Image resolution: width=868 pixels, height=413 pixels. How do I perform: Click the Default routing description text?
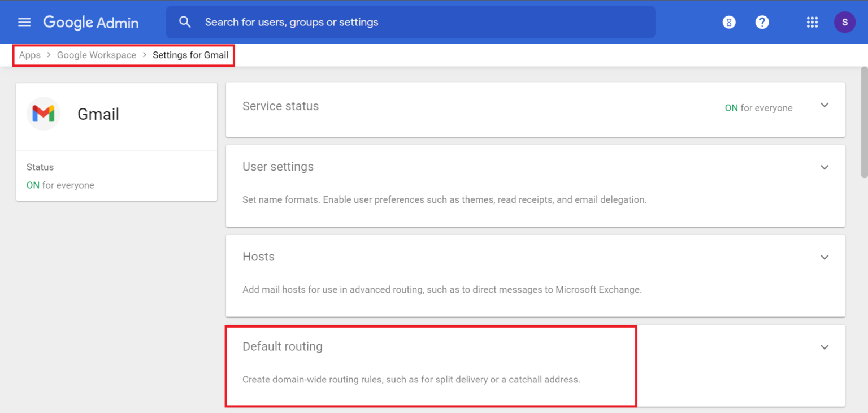[x=411, y=379]
